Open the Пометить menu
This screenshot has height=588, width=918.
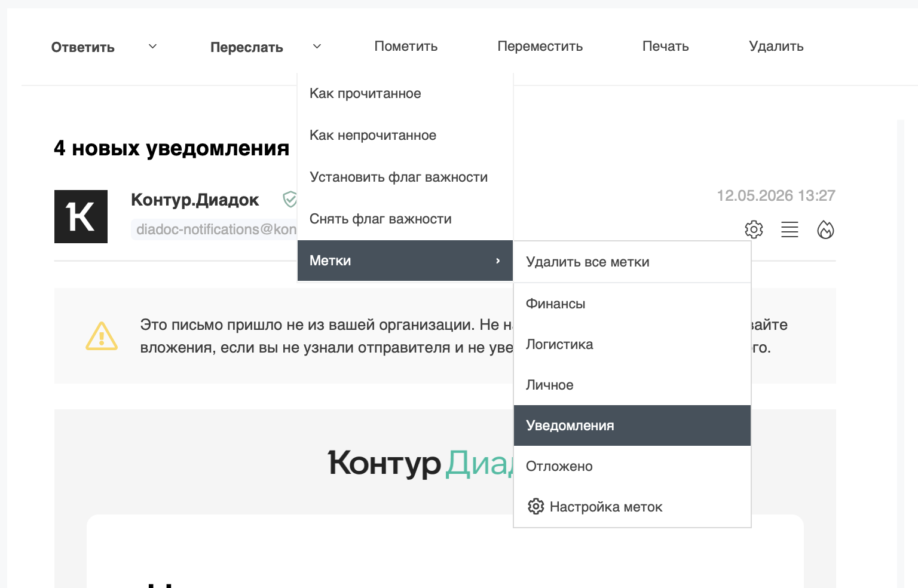[x=406, y=46]
